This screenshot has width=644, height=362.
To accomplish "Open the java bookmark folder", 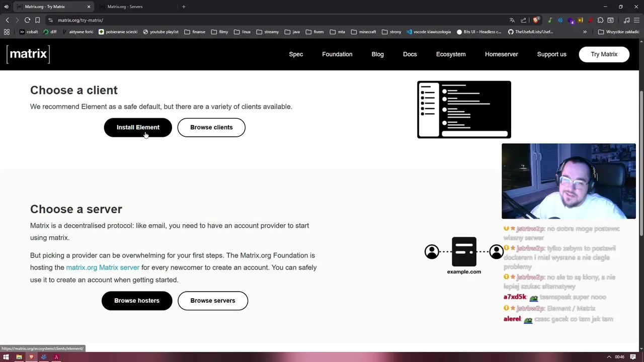I will [292, 32].
